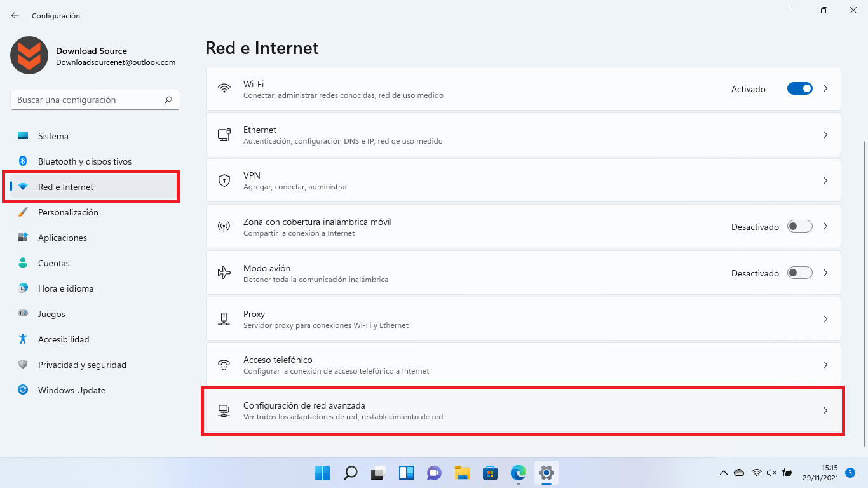868x488 pixels.
Task: Click the Settings gear in taskbar
Action: tap(546, 473)
